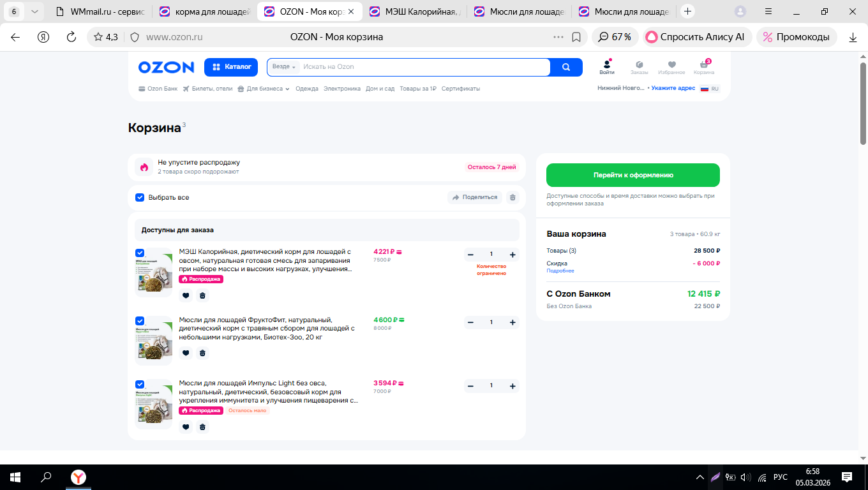The height and width of the screenshot is (490, 868).
Task: Increase quantity of Мюсли Импульс Light
Action: pyautogui.click(x=513, y=386)
